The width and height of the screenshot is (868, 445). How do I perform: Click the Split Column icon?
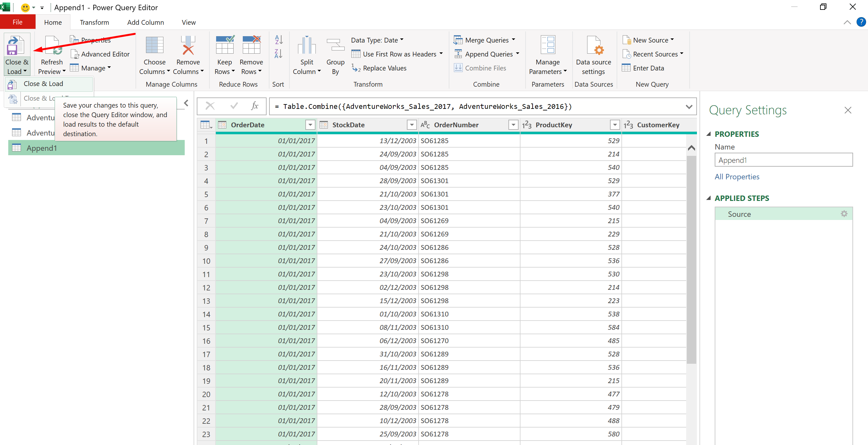click(306, 45)
